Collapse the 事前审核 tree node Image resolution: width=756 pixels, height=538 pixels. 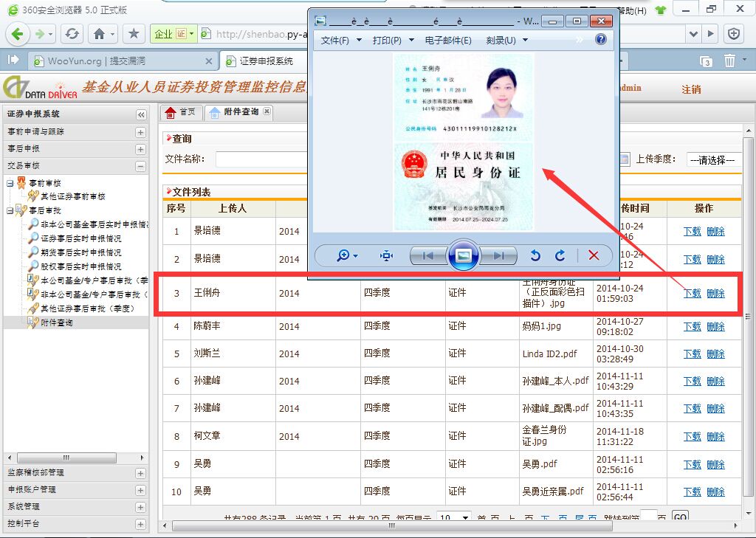(x=10, y=183)
